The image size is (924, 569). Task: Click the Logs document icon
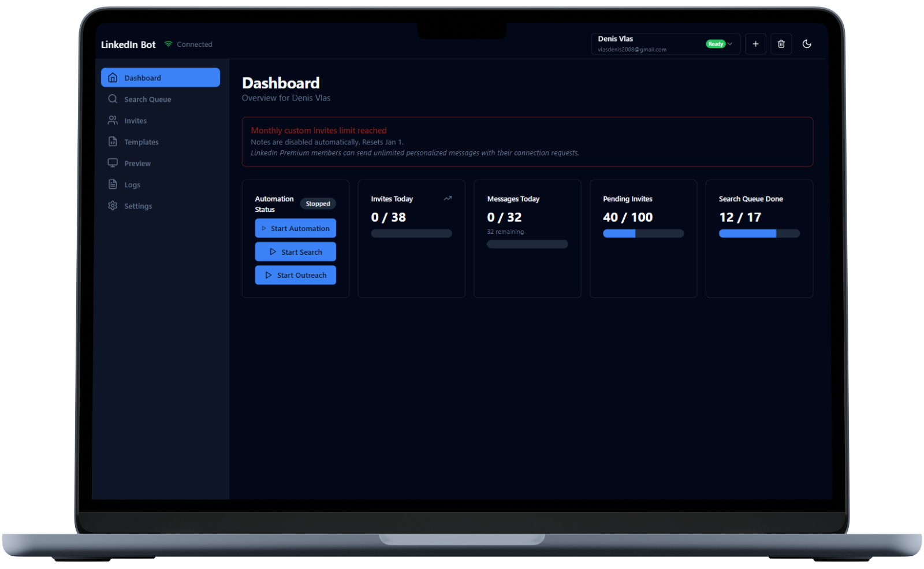(x=113, y=184)
